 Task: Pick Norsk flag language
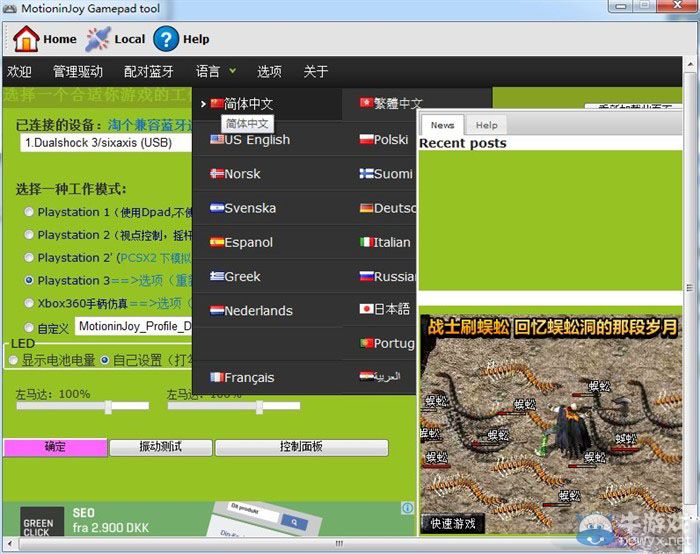tap(235, 174)
